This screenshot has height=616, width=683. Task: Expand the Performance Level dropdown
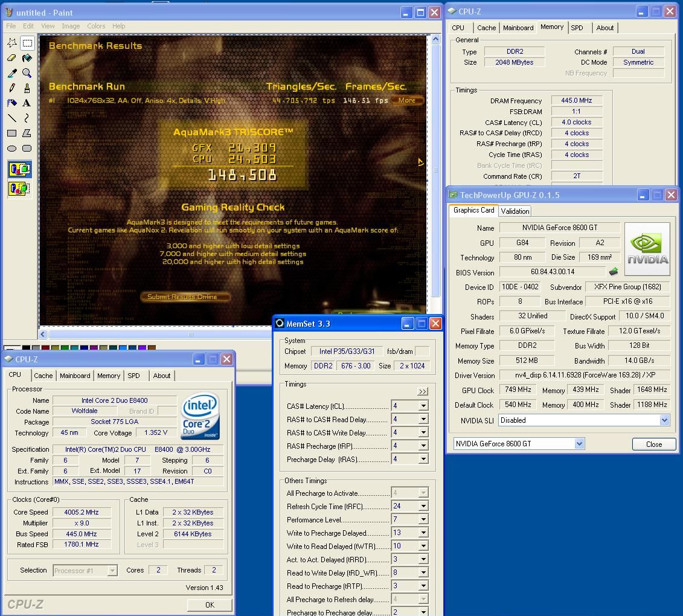click(423, 519)
